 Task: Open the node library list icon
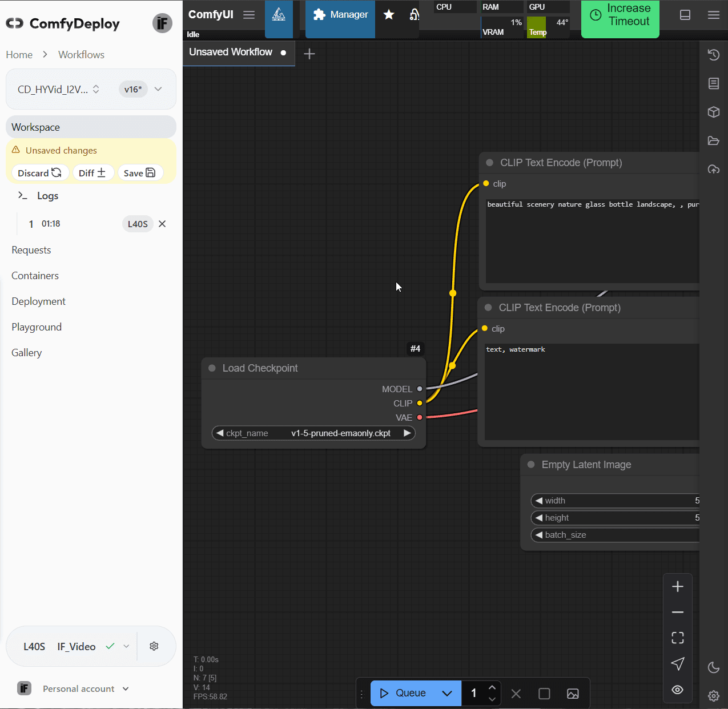(x=714, y=83)
